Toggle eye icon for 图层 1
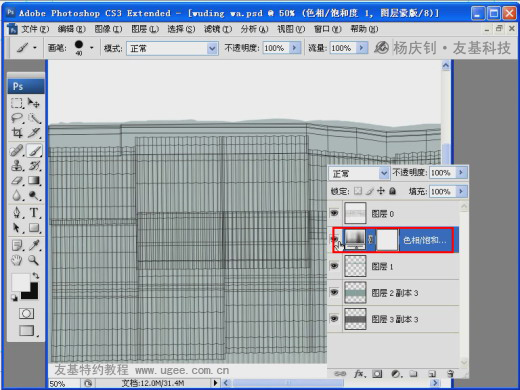520x390 pixels. point(334,266)
